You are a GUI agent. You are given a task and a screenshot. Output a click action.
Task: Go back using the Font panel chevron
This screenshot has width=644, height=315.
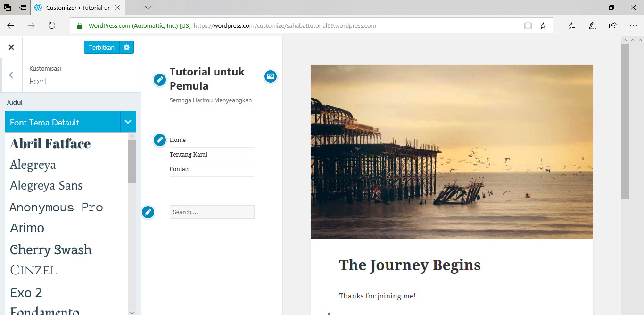pos(11,75)
